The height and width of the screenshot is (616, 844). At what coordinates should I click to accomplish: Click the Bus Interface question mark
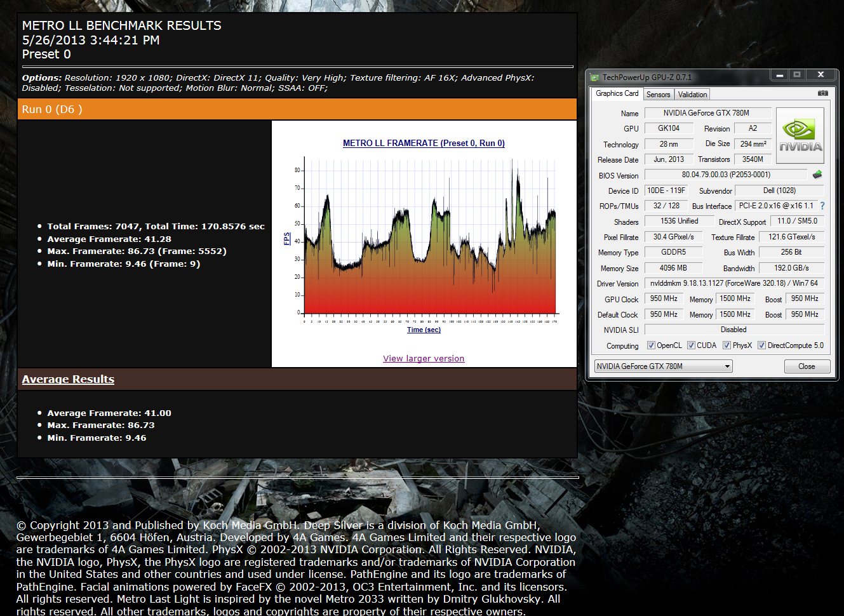(x=822, y=206)
